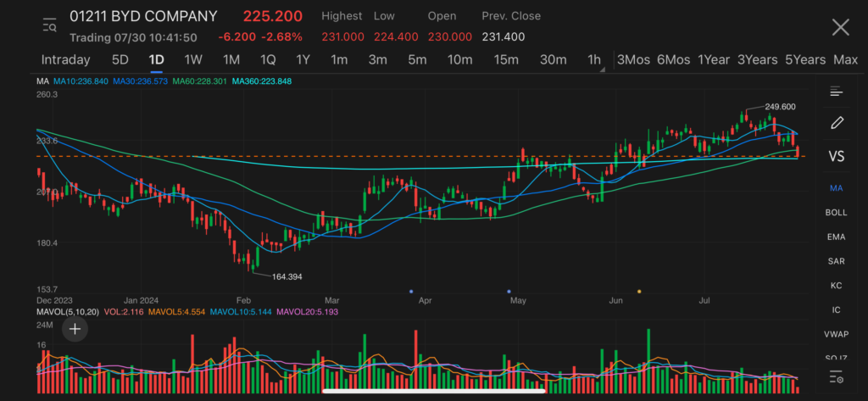Toggle the MA indicator
The image size is (868, 401).
[x=836, y=187]
